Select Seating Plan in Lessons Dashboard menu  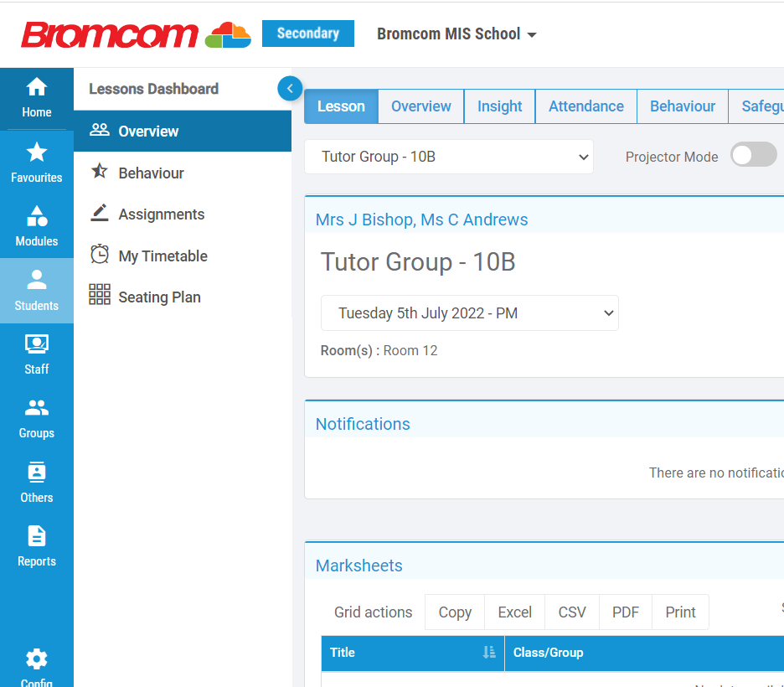183,297
